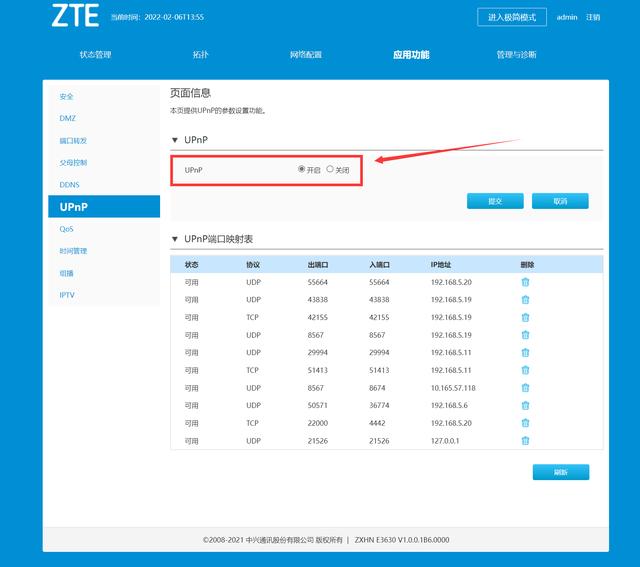Switch to the 管理与诊断 tab
This screenshot has height=567, width=640.
pyautogui.click(x=516, y=55)
